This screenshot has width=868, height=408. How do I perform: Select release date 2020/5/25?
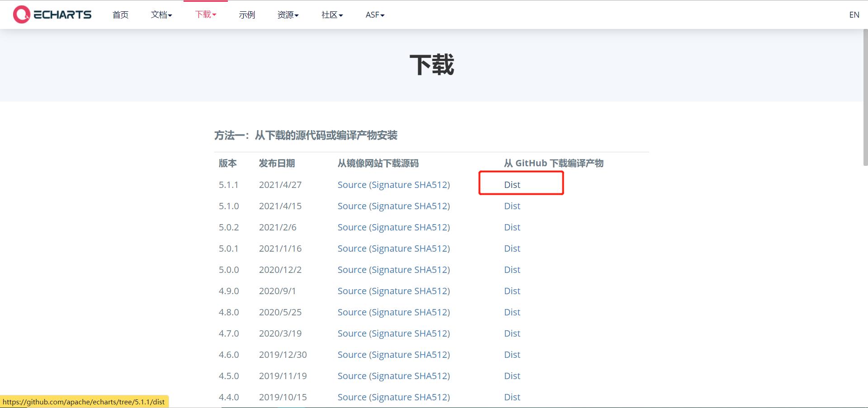tap(280, 312)
